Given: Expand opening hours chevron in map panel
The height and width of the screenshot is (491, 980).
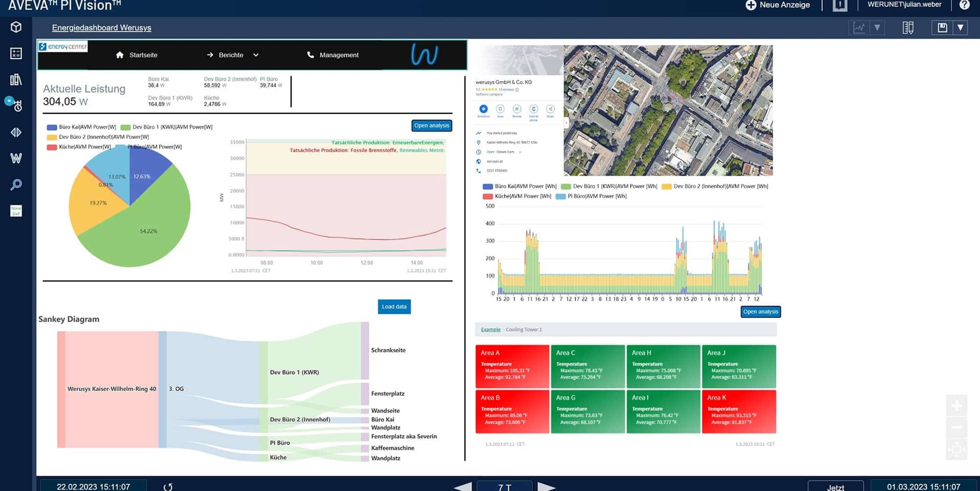Looking at the screenshot, I should pos(520,152).
